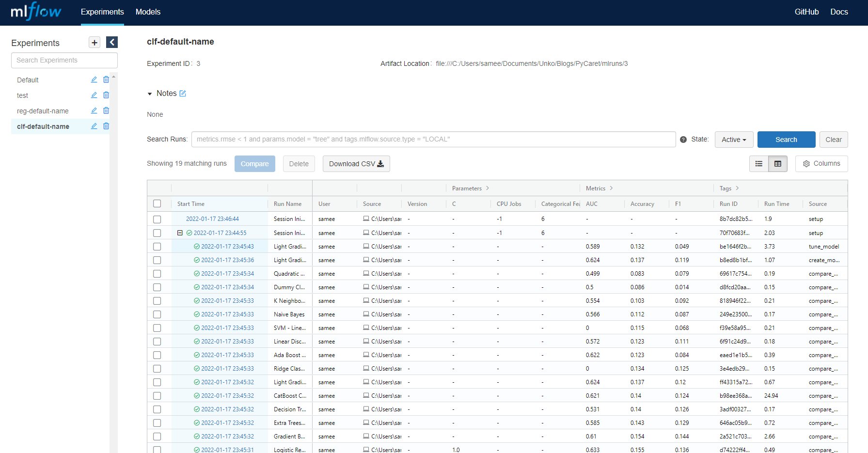868x453 pixels.
Task: Switch runs to list view
Action: 758,164
